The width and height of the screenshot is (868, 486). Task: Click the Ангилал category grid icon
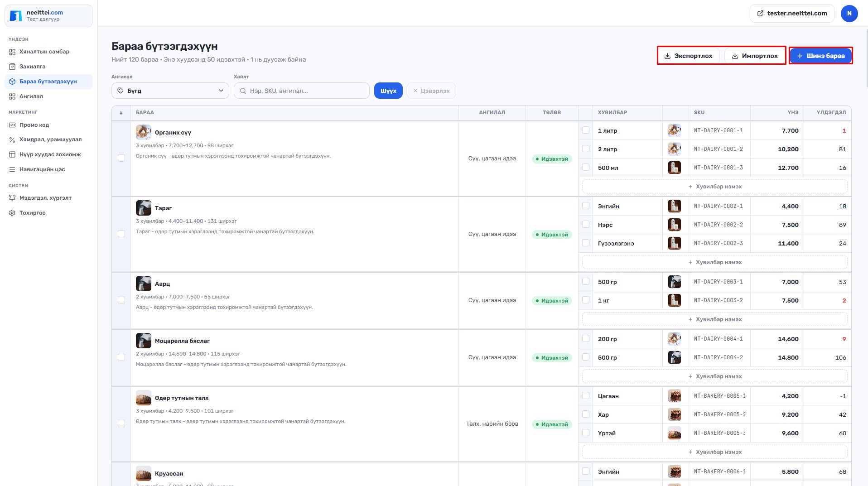point(12,96)
